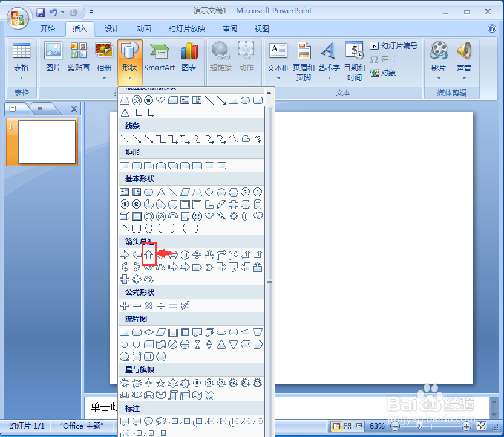Choose the rounded rectangle in 矩形
The width and height of the screenshot is (504, 437).
click(x=137, y=166)
